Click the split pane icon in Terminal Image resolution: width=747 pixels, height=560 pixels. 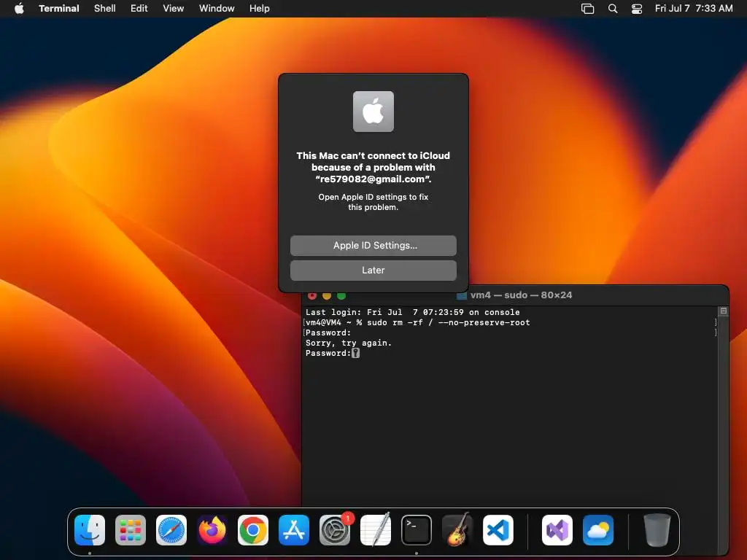coord(723,311)
